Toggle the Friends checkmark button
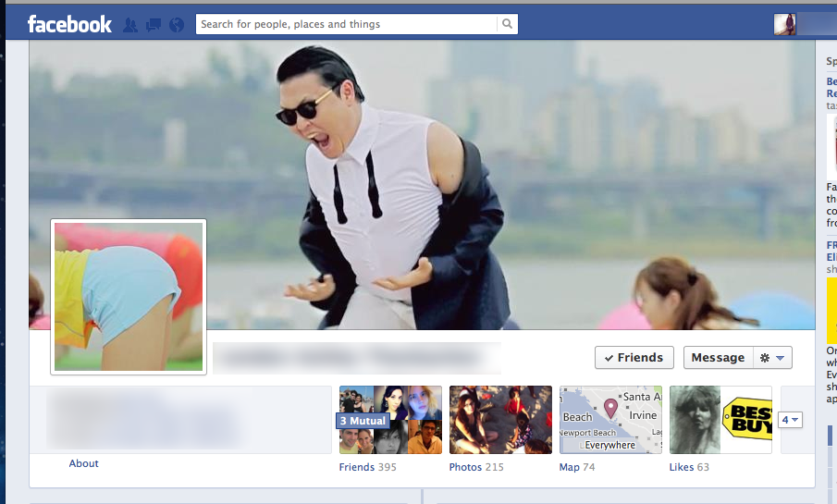 coord(634,358)
